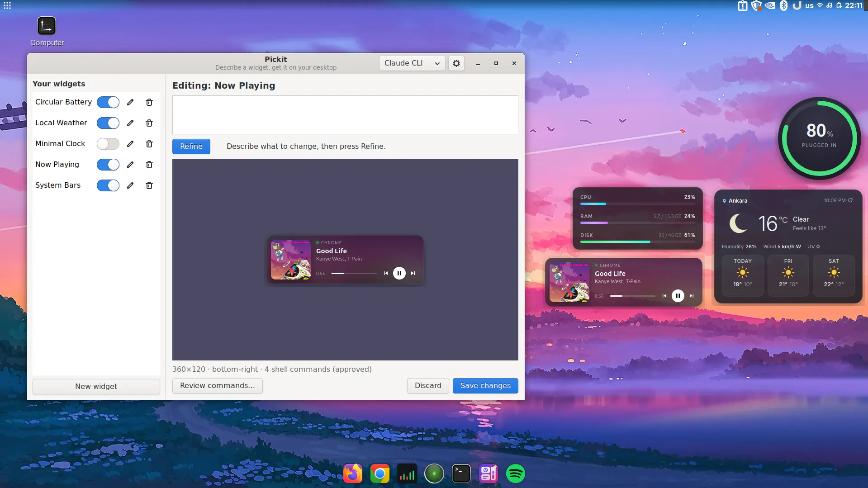
Task: Open the system monitor bars dock app
Action: coord(407,474)
